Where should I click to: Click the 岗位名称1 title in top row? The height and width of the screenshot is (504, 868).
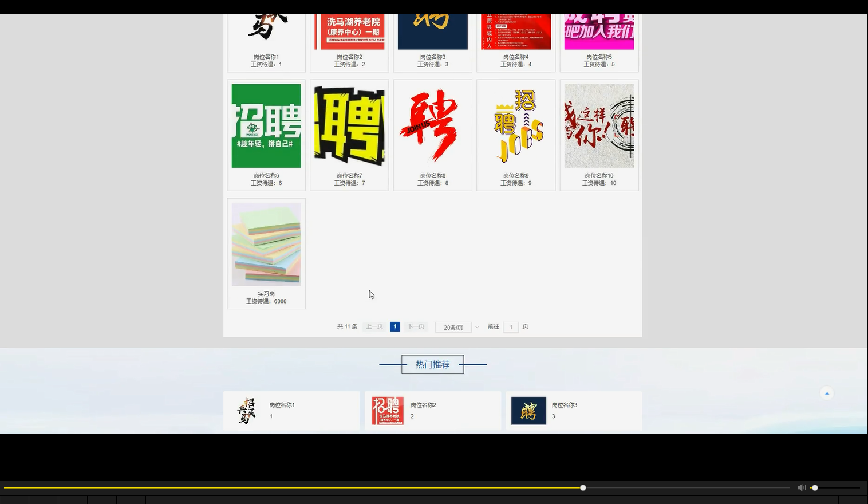pos(266,57)
